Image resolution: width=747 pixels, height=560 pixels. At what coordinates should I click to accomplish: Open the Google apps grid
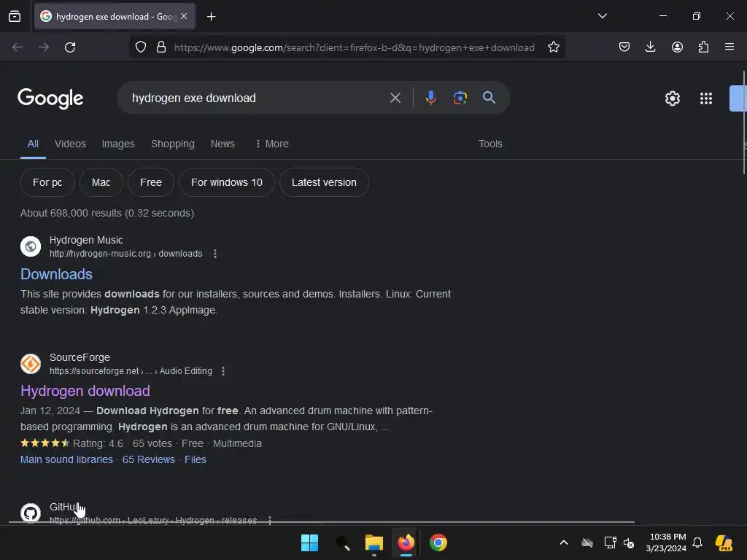[706, 98]
